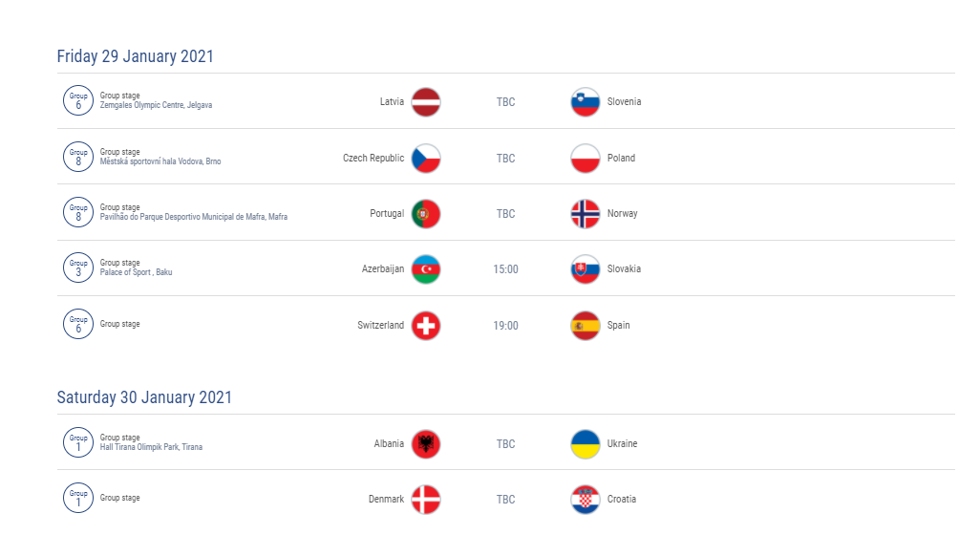Screen dimensions: 980x535
Task: Click Group 6 badge for Latvia match
Action: pos(78,100)
